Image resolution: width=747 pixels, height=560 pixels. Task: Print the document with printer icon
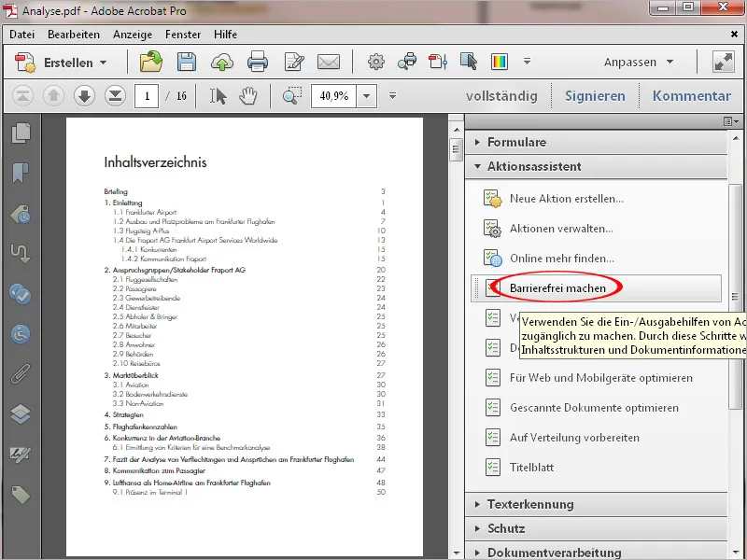(x=258, y=63)
